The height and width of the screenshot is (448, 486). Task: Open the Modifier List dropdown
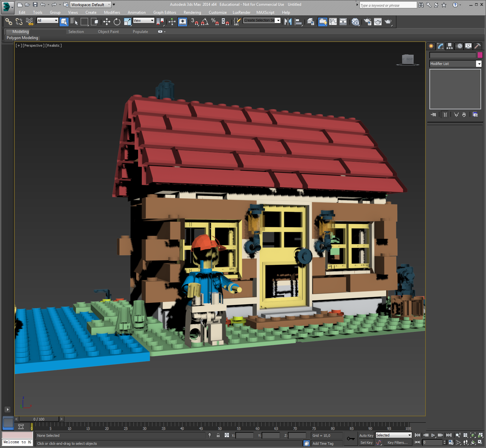(x=479, y=64)
